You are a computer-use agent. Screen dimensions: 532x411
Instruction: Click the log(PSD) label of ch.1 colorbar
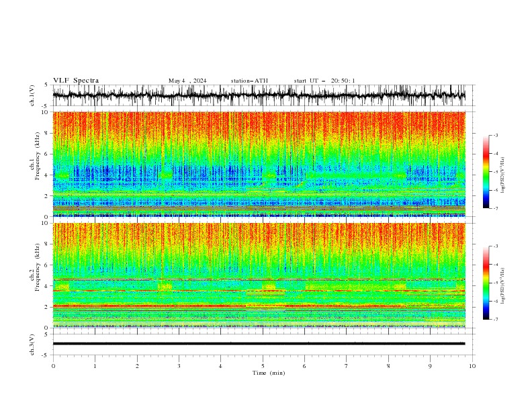pyautogui.click(x=502, y=175)
